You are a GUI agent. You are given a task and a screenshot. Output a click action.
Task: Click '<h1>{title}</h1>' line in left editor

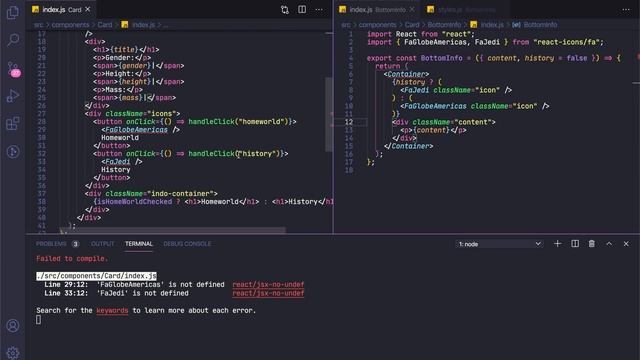pyautogui.click(x=126, y=50)
